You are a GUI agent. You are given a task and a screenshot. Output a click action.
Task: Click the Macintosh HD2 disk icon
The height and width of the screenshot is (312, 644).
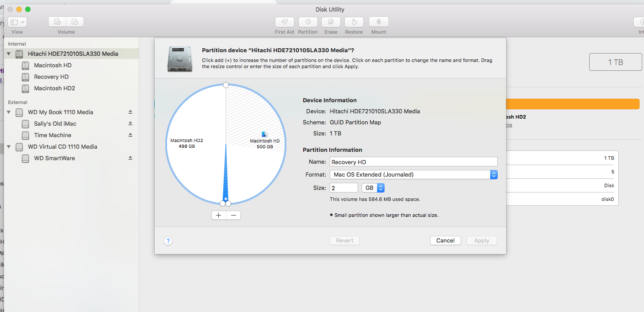tap(26, 88)
